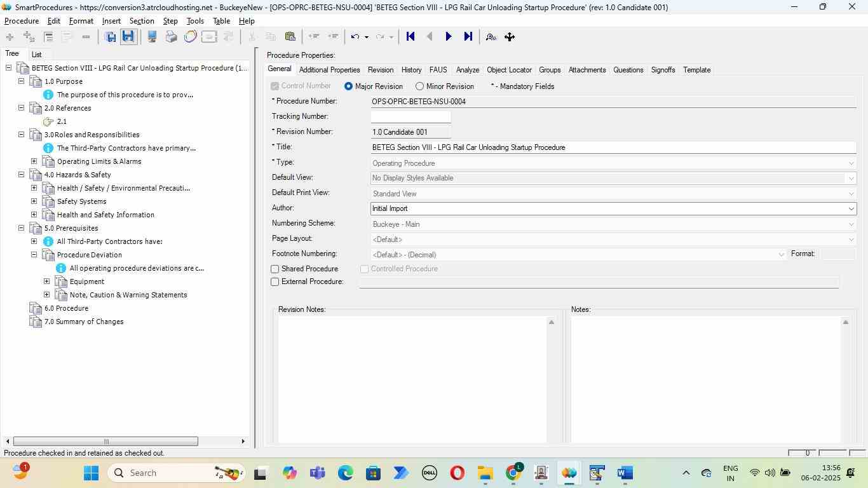
Task: Open the Tools menu
Action: (195, 21)
